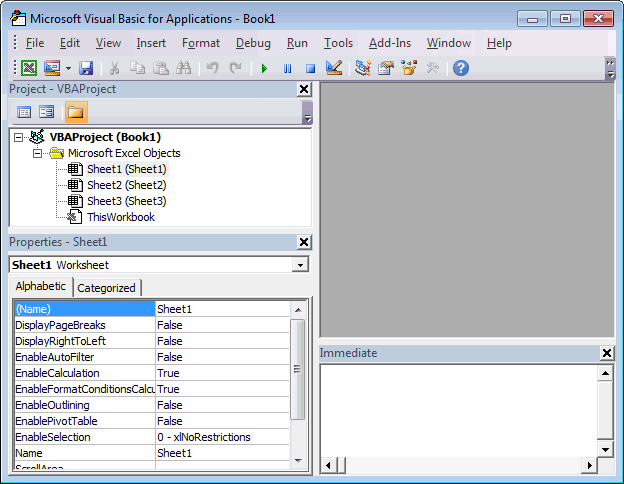This screenshot has height=484, width=624.
Task: Click EnableSelection value xlNoRestrictions
Action: pos(222,437)
